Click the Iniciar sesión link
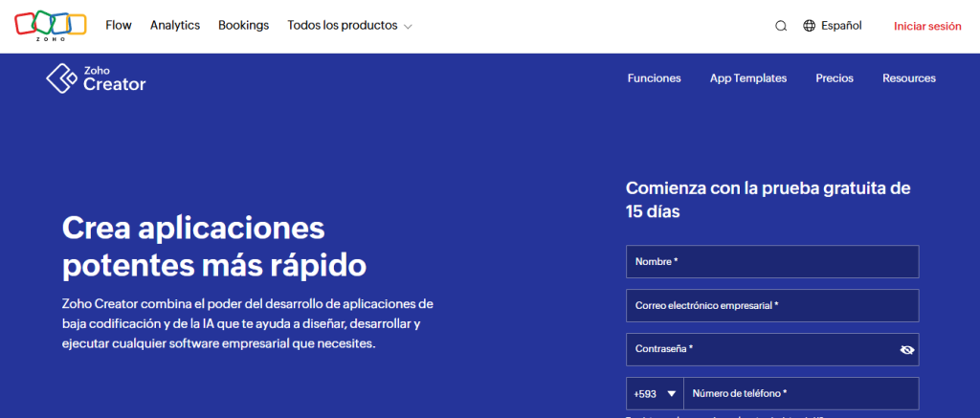Screen dimensions: 980x418 (926, 26)
